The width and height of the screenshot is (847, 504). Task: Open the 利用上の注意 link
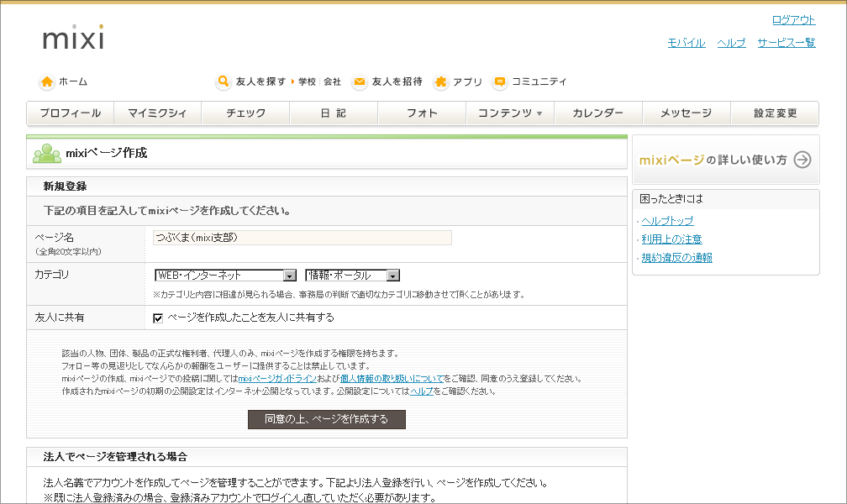671,239
